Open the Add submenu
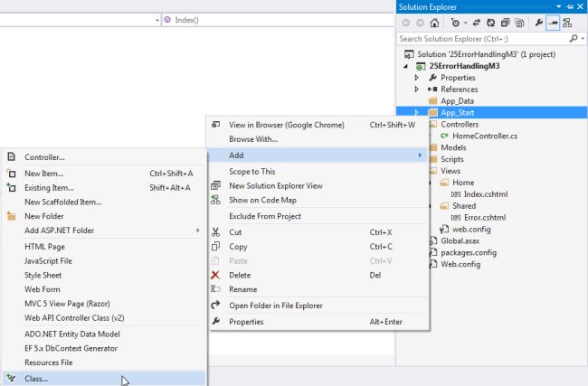This screenshot has height=386, width=588. pos(318,155)
